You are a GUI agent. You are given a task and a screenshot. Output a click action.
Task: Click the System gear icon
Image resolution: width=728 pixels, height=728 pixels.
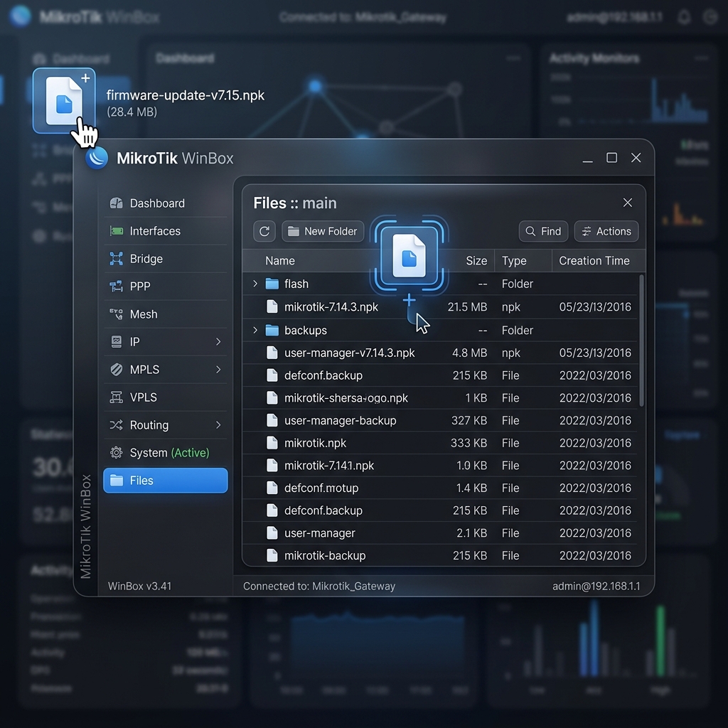(x=116, y=453)
